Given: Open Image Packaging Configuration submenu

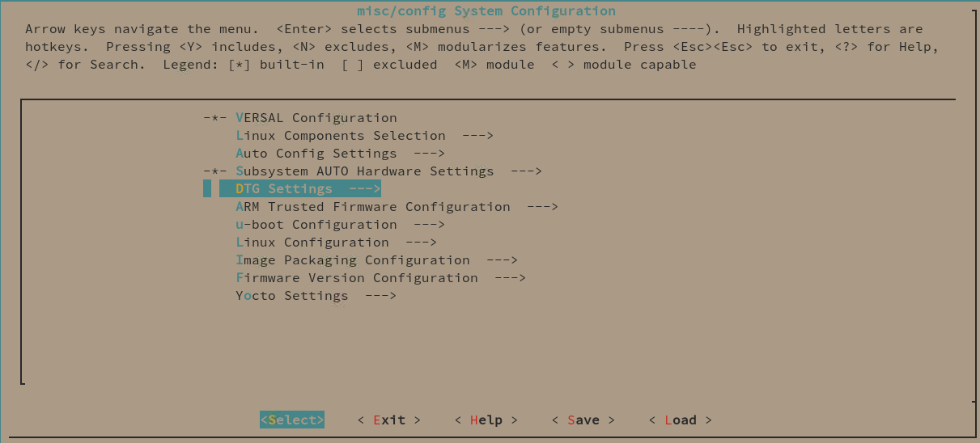Looking at the screenshot, I should click(377, 260).
